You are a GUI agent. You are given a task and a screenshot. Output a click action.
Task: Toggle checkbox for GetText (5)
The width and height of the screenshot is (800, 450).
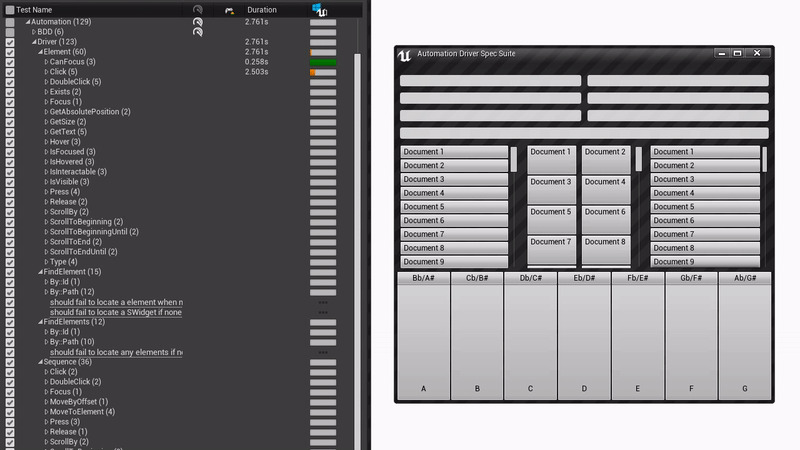[10, 132]
